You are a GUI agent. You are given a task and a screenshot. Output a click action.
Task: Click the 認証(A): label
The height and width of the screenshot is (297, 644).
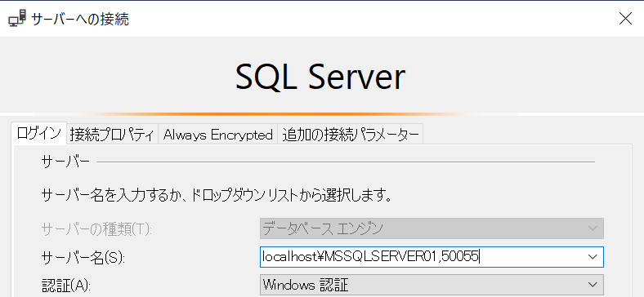pyautogui.click(x=66, y=285)
